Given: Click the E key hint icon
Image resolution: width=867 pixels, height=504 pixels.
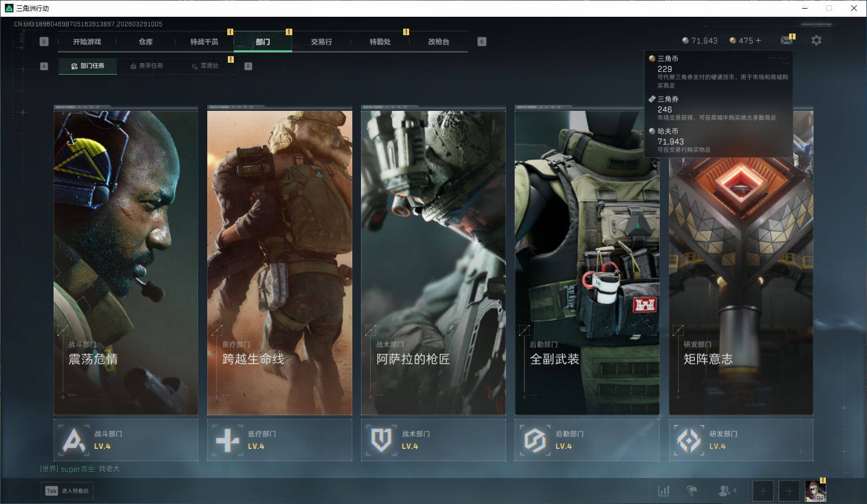Looking at the screenshot, I should coord(482,42).
